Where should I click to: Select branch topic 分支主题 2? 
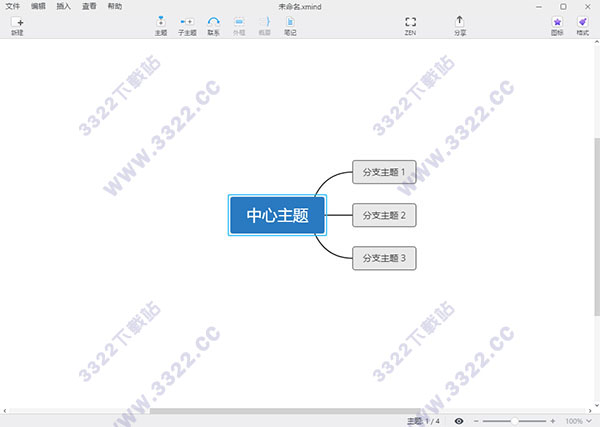tap(384, 215)
